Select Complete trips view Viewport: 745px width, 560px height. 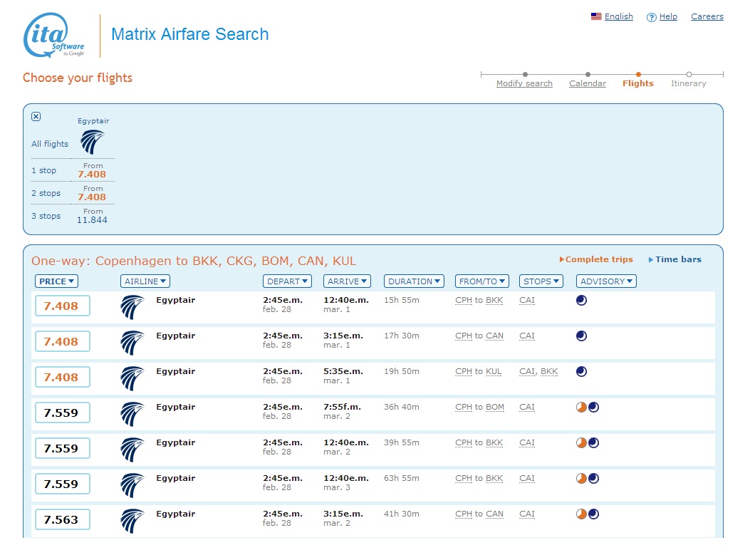click(599, 259)
